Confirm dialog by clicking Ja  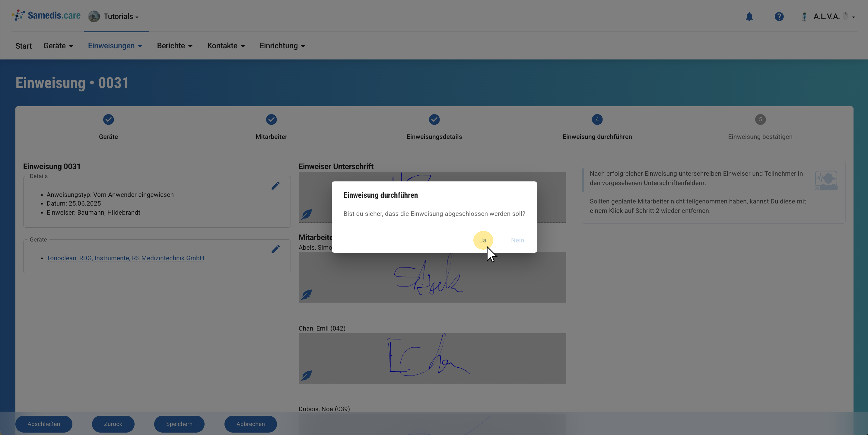coord(483,240)
